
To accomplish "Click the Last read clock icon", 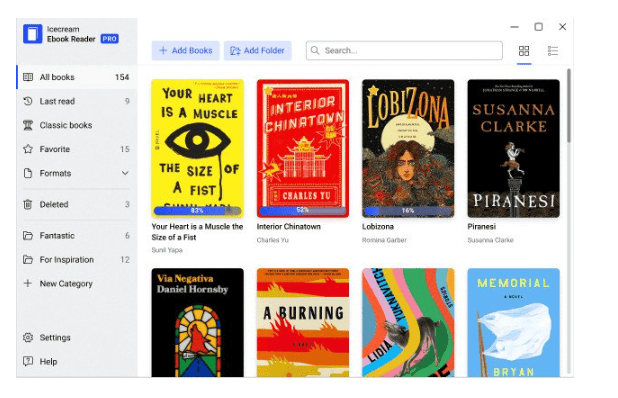I will (28, 101).
